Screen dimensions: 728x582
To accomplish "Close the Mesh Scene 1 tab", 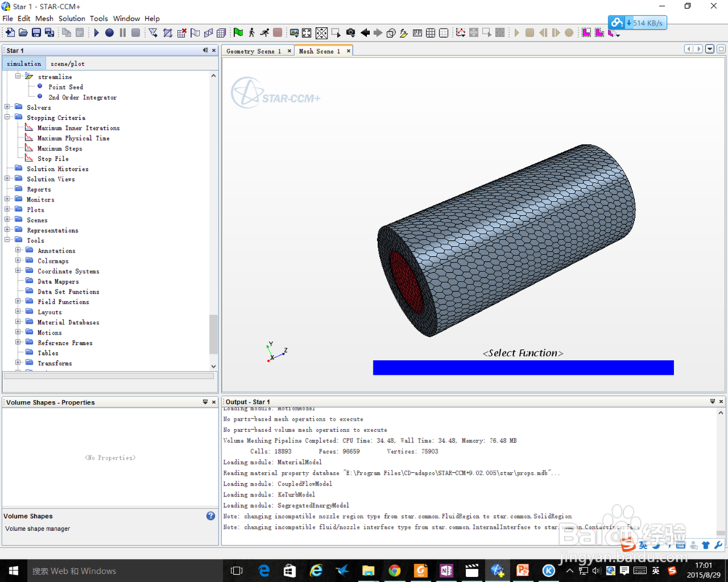I will click(x=349, y=51).
